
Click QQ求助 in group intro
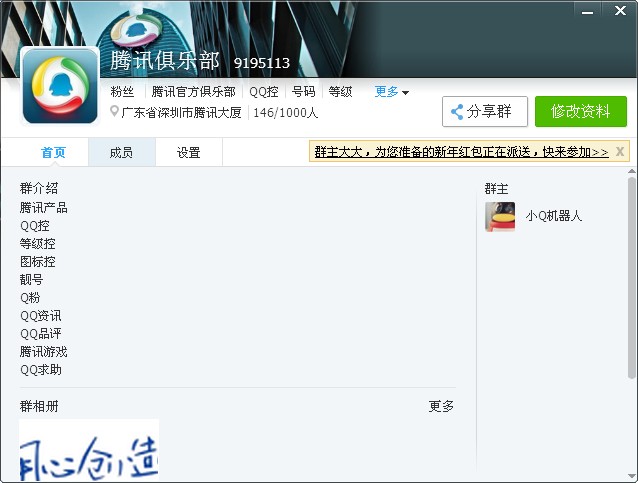tap(41, 370)
